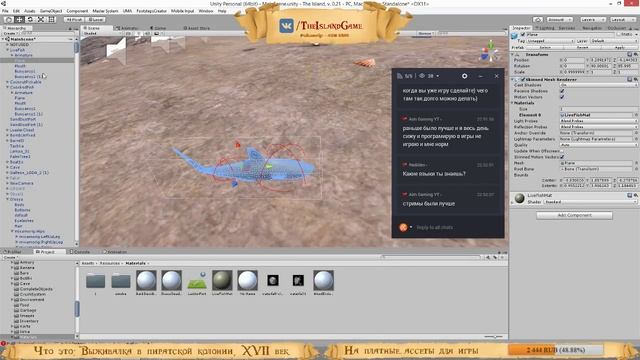Select the Scale tool in the toolbar
The image size is (640, 360).
41,19
